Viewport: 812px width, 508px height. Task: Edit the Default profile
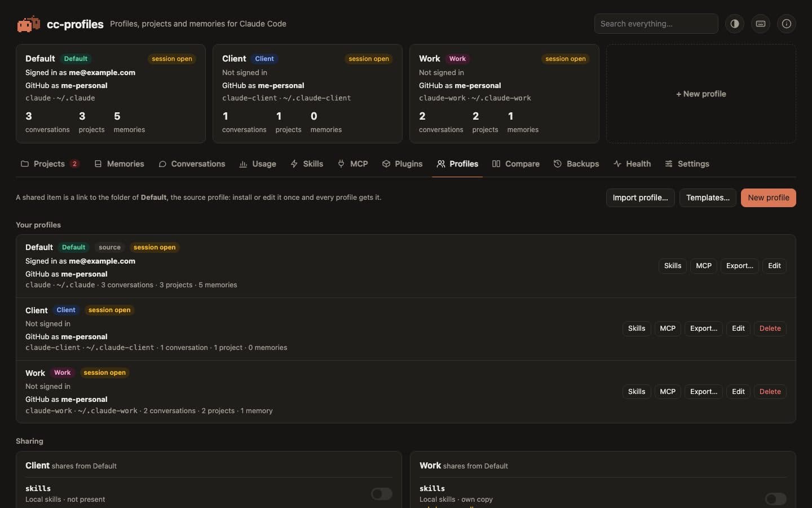(x=775, y=266)
